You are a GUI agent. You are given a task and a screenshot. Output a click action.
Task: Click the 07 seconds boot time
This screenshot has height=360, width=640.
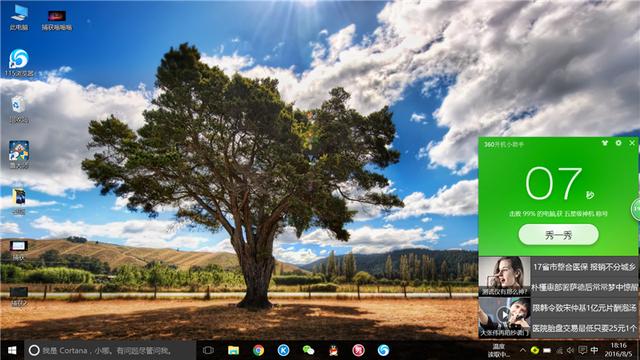554,183
